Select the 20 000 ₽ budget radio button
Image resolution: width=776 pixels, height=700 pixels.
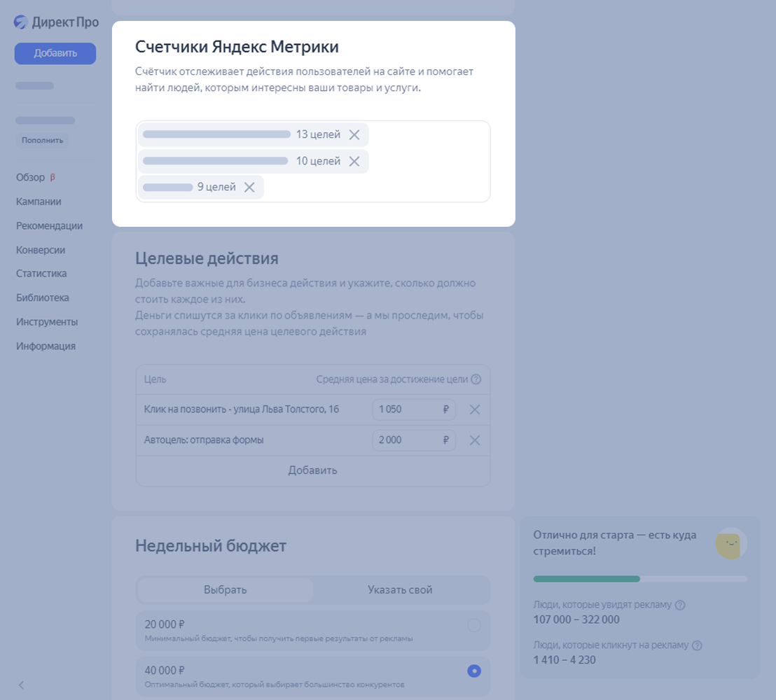coord(474,625)
